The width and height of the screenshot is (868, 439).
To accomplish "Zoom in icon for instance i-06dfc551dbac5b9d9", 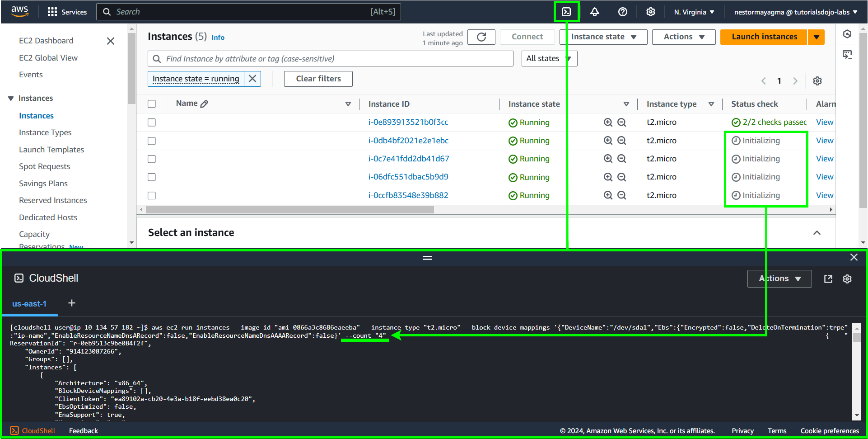I will tap(608, 177).
